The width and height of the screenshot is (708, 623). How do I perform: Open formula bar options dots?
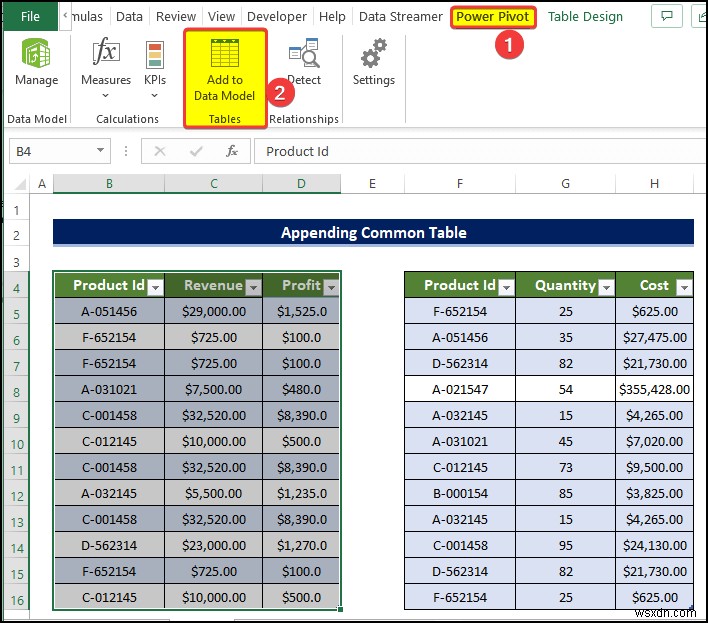coord(126,151)
